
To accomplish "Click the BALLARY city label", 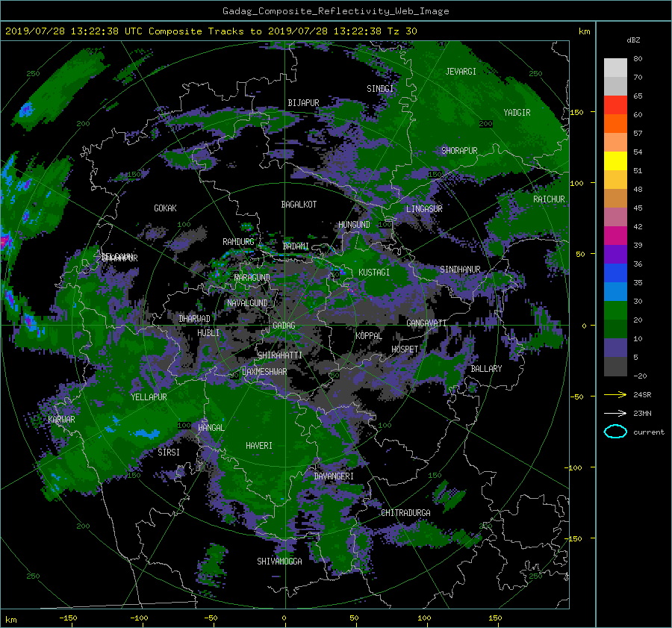I will [x=486, y=369].
